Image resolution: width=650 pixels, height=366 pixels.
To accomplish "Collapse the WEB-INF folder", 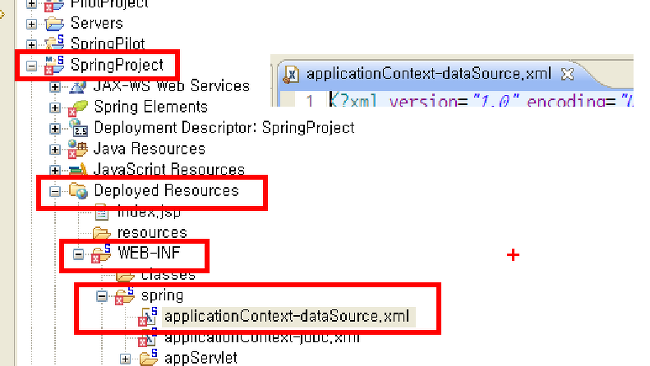I will coord(78,254).
